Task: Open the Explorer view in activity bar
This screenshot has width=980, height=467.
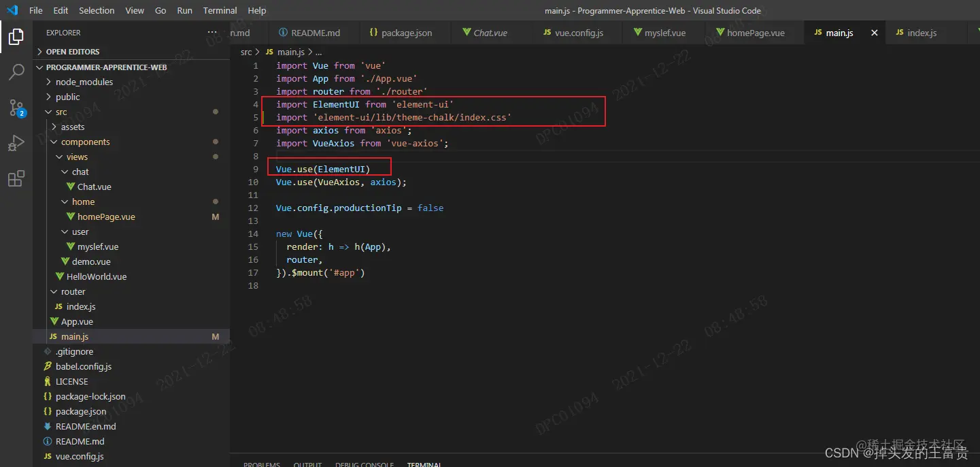Action: point(16,36)
